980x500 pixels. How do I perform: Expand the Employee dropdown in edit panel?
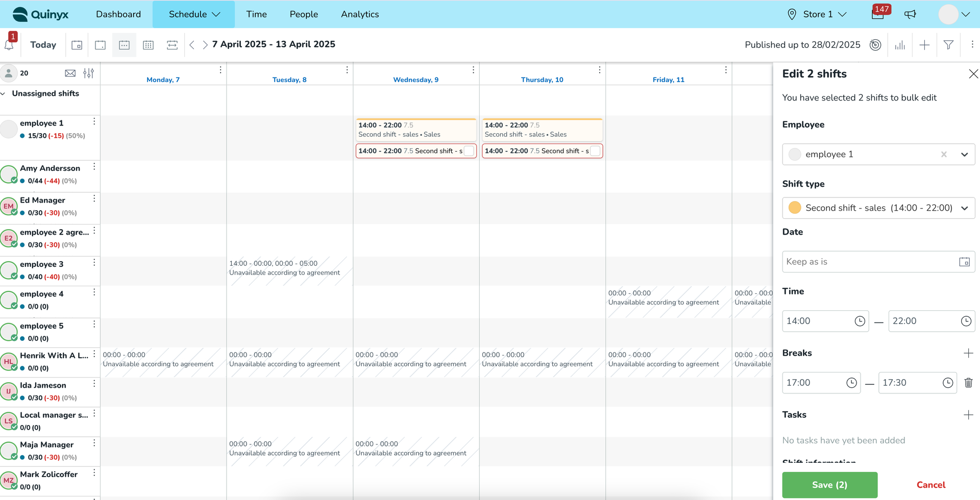point(964,155)
